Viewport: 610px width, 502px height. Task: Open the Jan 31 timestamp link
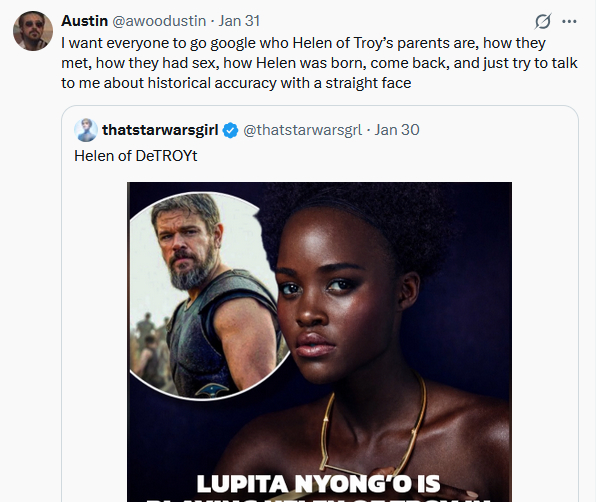point(236,21)
